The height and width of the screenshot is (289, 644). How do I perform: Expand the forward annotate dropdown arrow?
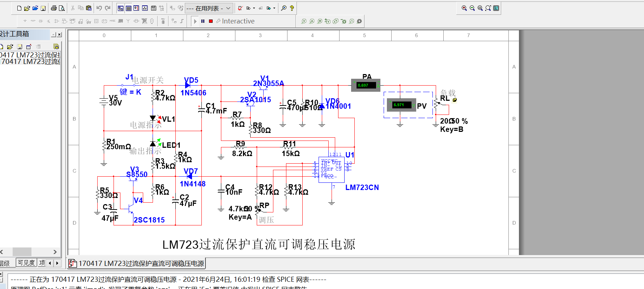coord(274,8)
